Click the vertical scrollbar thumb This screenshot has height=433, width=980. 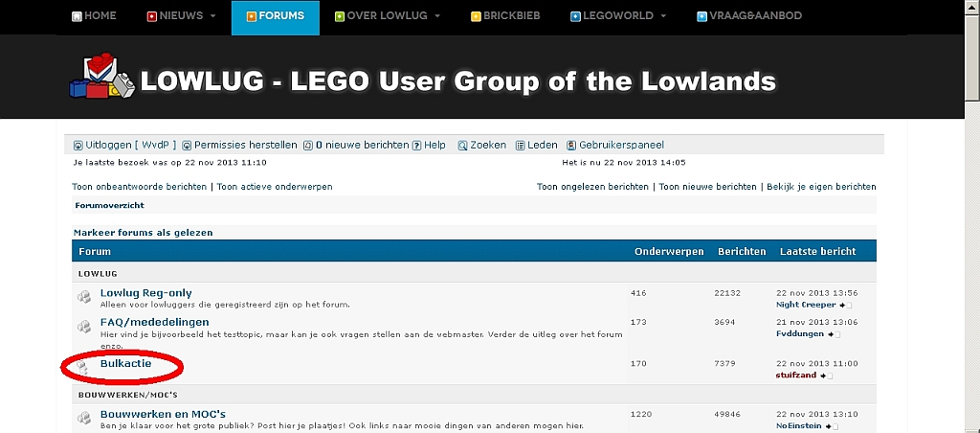click(973, 57)
